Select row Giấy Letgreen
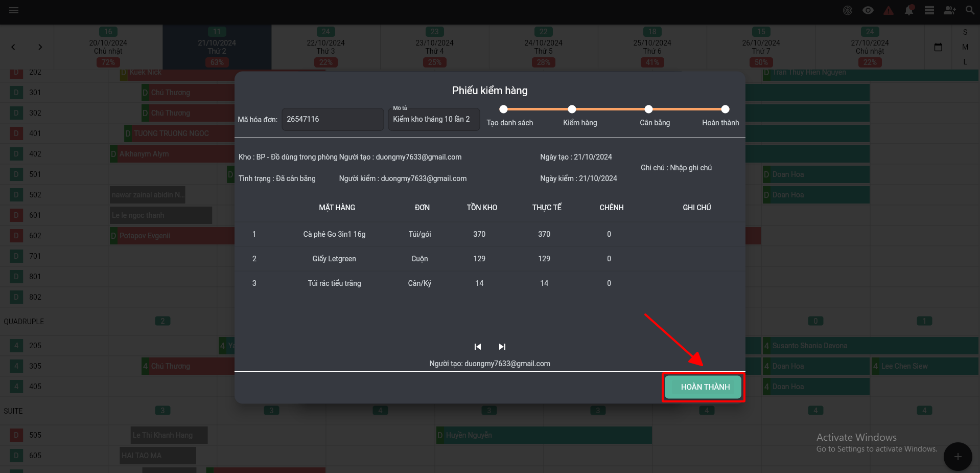 [x=489, y=259]
